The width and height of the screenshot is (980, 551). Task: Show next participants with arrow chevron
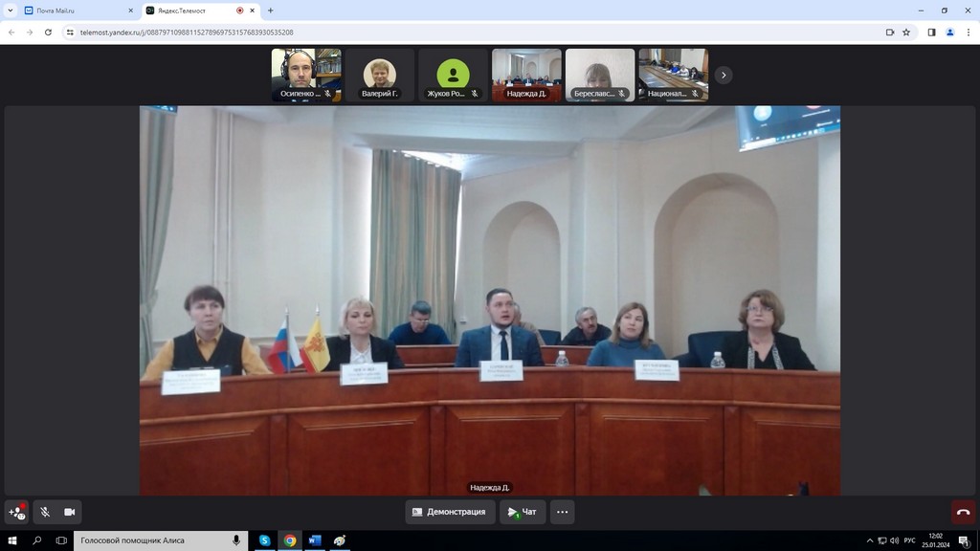point(724,75)
